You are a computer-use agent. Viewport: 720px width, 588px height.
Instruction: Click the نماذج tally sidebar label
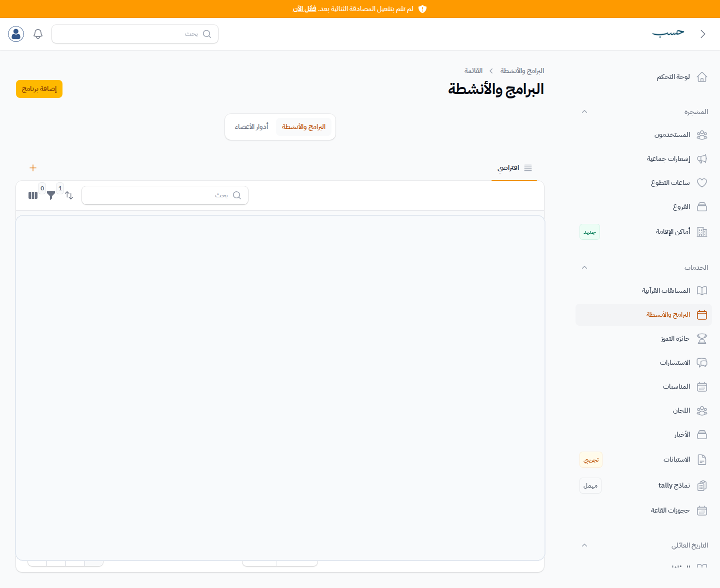coord(674,486)
